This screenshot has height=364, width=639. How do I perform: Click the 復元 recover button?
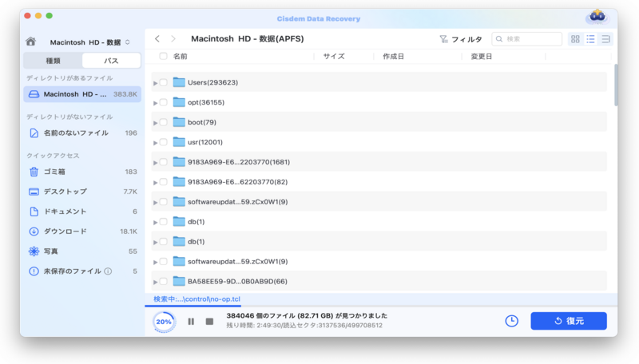point(568,321)
